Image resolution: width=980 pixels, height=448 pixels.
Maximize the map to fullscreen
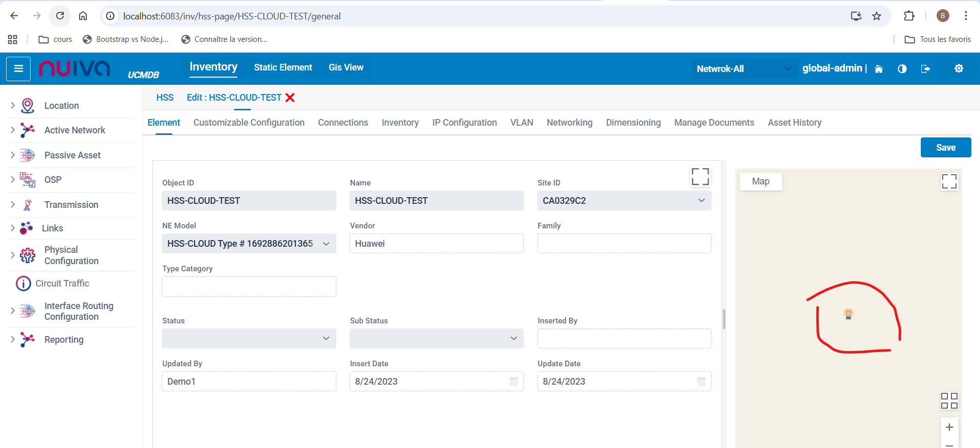click(949, 181)
